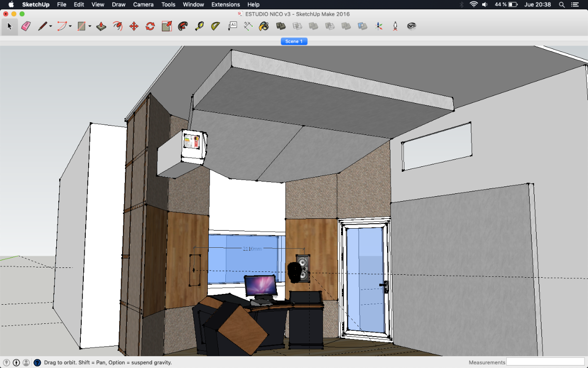The width and height of the screenshot is (588, 368).
Task: Click the Measurements input box
Action: click(x=545, y=362)
